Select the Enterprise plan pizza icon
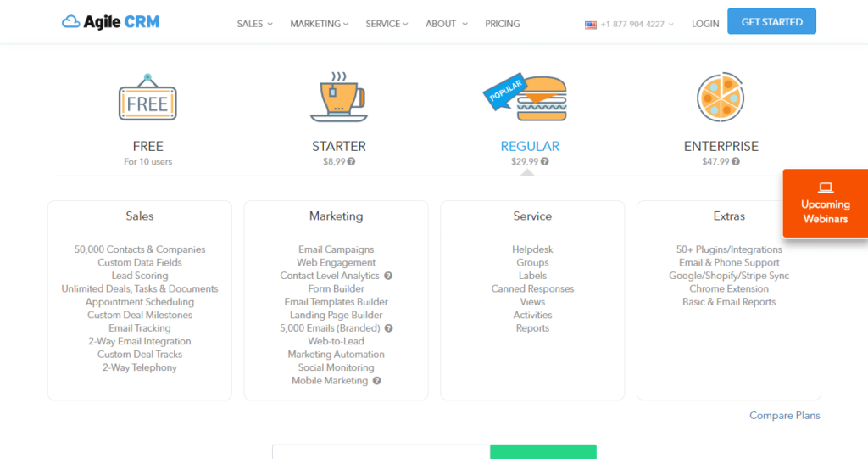 point(721,97)
